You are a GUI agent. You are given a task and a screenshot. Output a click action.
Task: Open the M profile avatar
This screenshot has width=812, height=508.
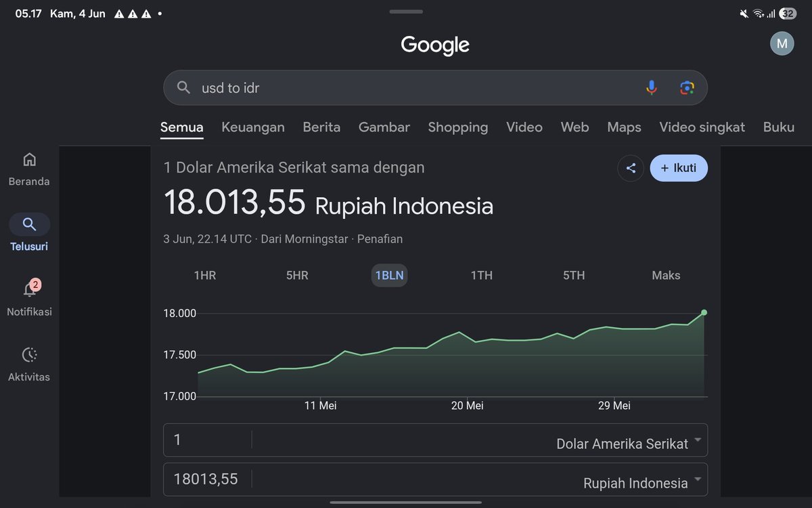coord(782,43)
